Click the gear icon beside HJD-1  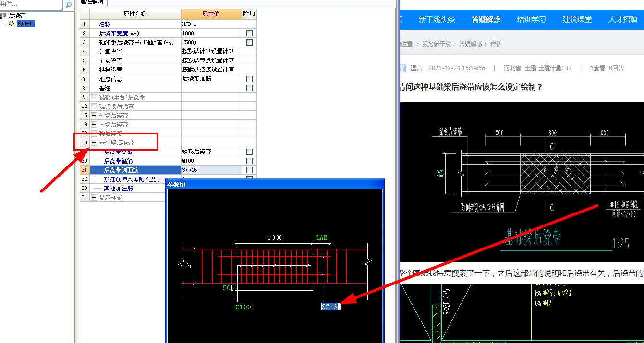point(12,24)
